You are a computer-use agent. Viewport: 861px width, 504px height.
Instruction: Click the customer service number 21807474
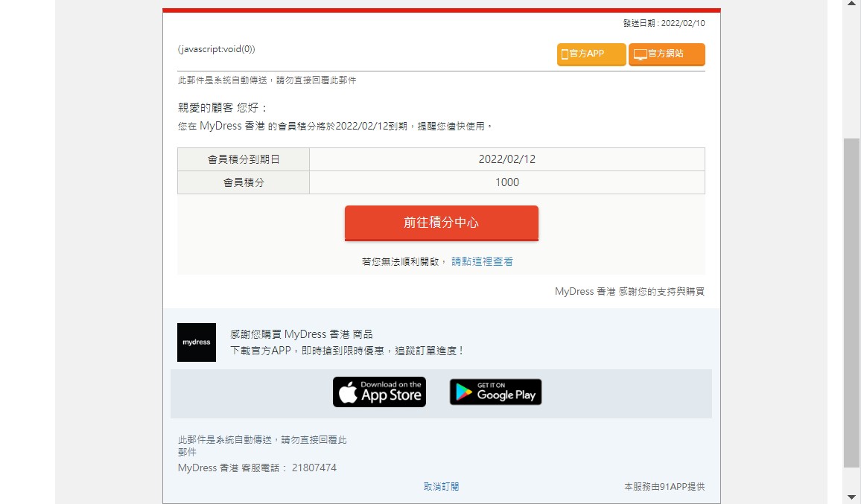click(x=314, y=468)
